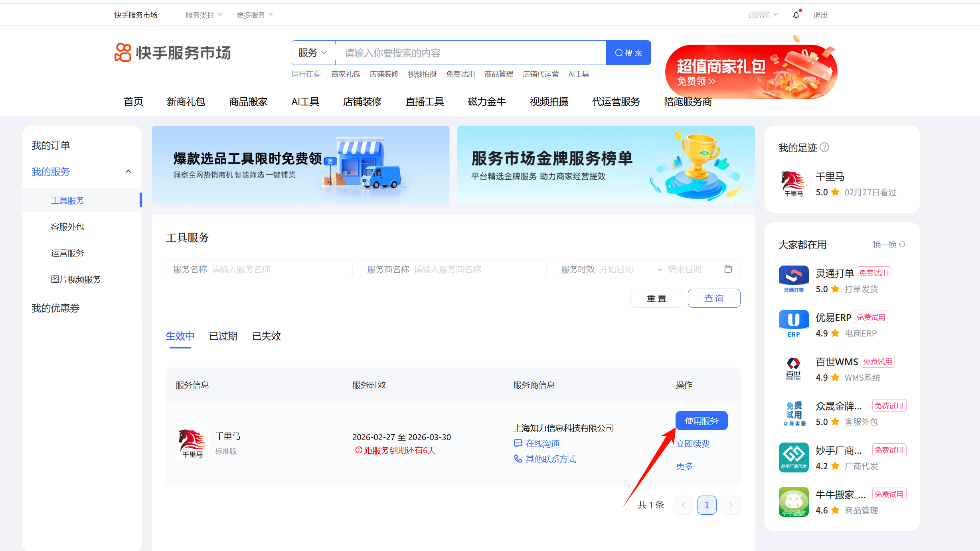
Task: Click the notification bell icon
Action: tap(796, 15)
